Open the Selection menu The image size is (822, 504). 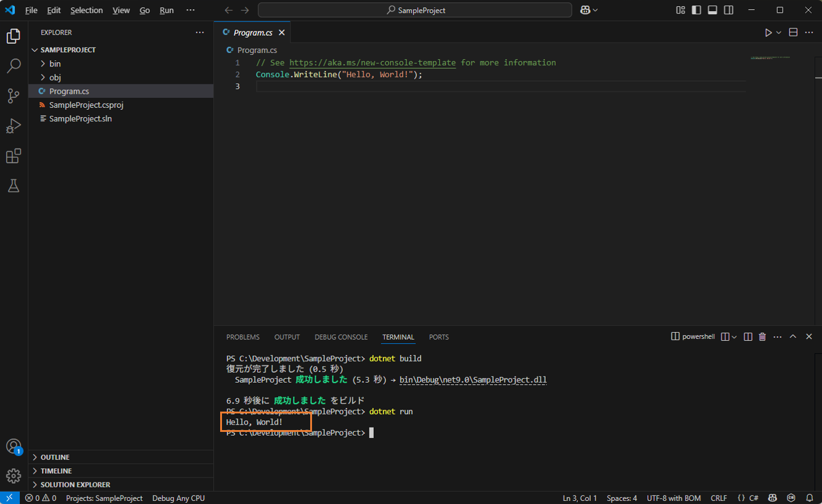pos(86,10)
